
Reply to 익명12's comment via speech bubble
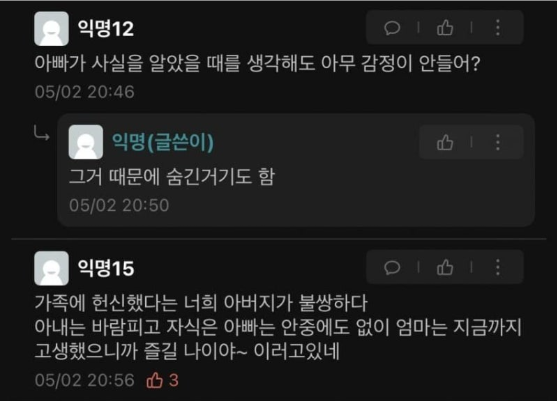(x=392, y=28)
